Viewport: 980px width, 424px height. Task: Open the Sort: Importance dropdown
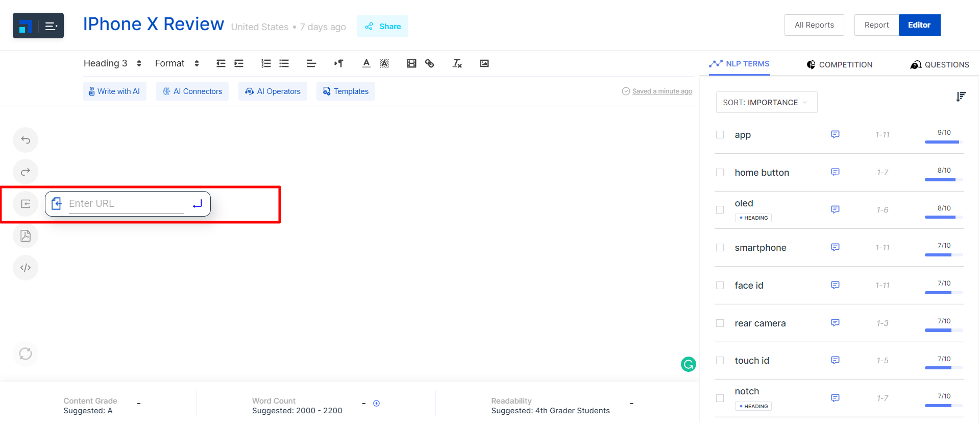[x=767, y=102]
